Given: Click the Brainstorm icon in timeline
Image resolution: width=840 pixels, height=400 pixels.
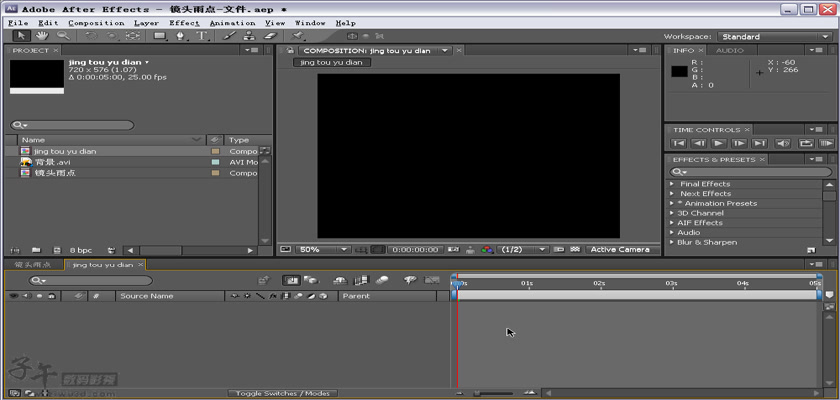Looking at the screenshot, I should click(x=411, y=280).
